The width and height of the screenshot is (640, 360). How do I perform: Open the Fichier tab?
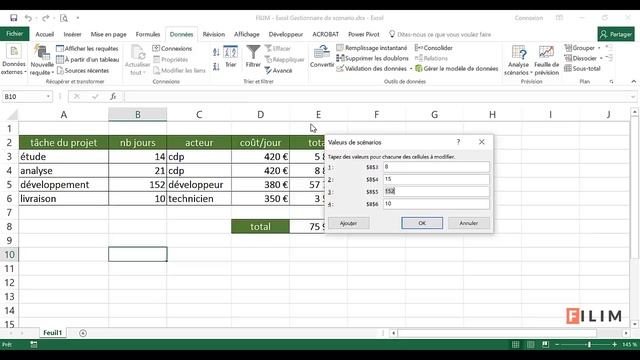(15, 34)
